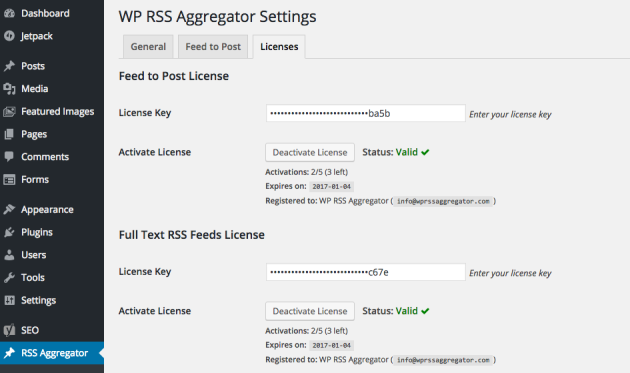Switch to Feed to Post tab

coord(213,47)
